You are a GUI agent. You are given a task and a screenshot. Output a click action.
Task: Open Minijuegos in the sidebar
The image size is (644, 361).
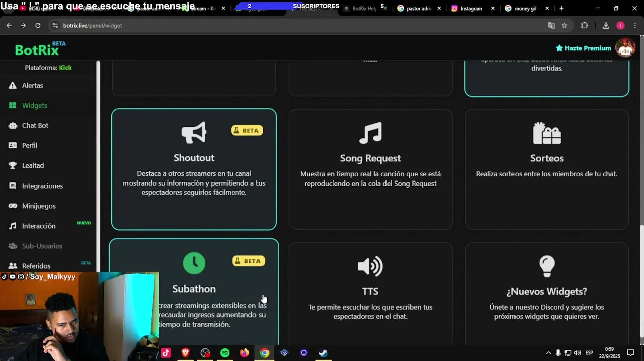tap(39, 206)
